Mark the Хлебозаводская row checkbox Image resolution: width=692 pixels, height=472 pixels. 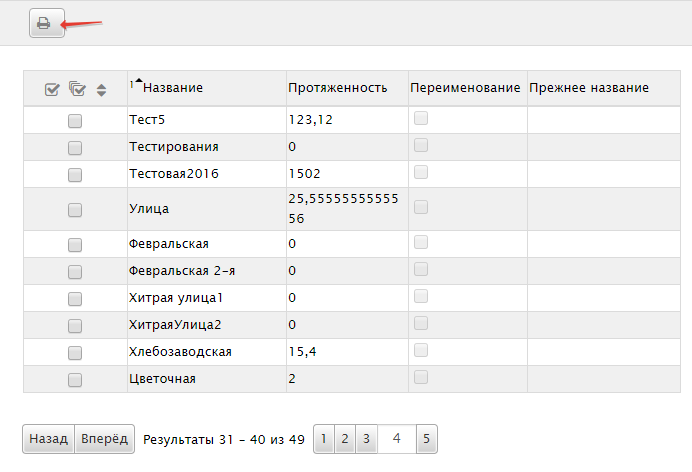pyautogui.click(x=75, y=353)
